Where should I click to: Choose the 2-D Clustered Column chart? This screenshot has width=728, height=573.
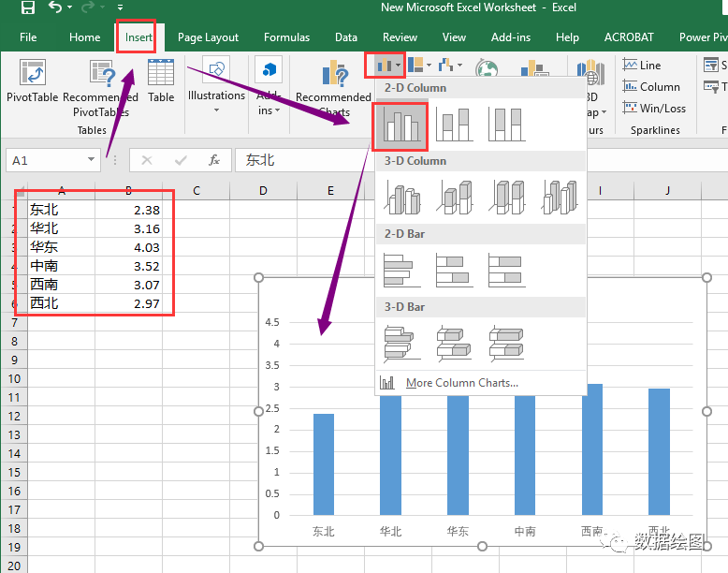point(400,125)
